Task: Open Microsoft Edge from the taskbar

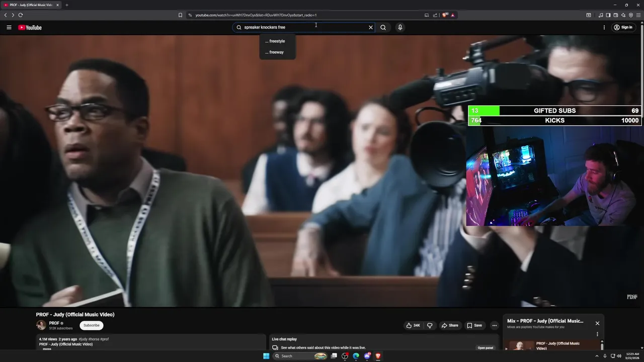Action: [x=356, y=356]
